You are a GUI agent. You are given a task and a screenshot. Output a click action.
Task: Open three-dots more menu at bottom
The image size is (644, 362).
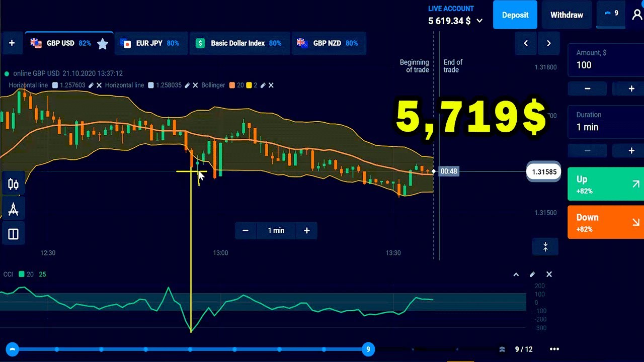point(554,349)
